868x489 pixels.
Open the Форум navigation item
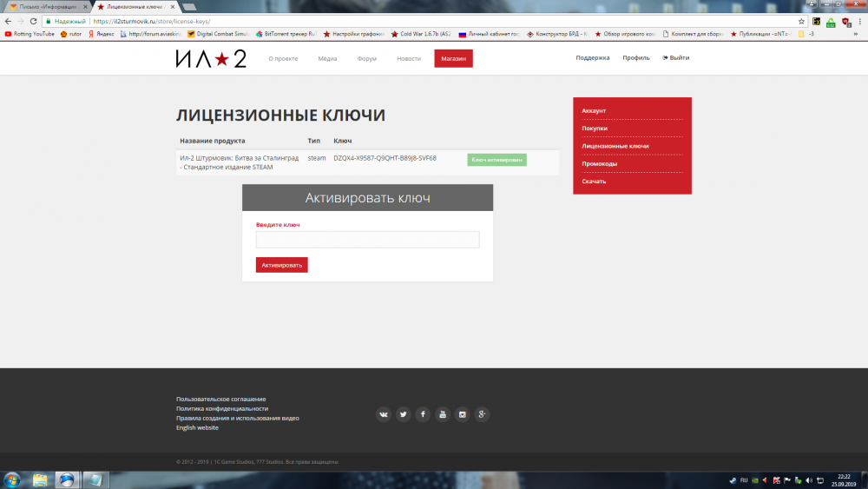[x=366, y=58]
